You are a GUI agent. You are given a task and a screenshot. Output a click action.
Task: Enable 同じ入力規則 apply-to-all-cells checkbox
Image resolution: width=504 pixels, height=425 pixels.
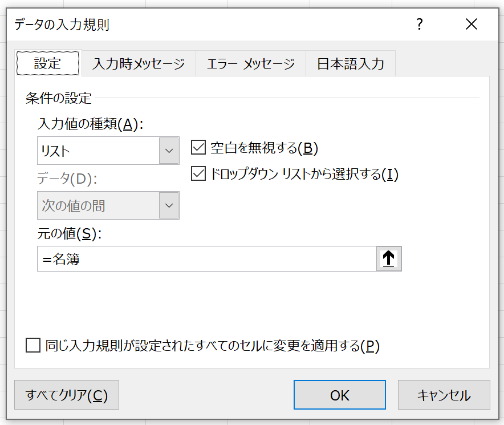pos(33,345)
